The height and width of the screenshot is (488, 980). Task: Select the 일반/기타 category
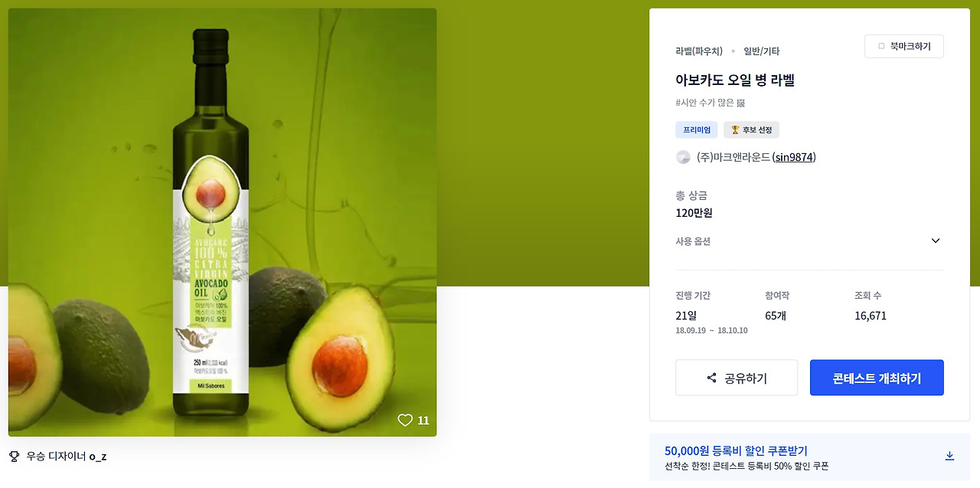761,51
